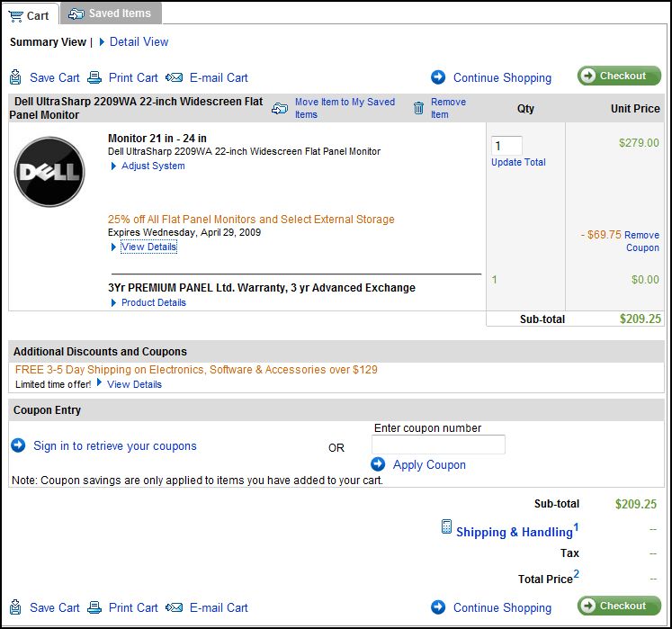This screenshot has height=629, width=672.
Task: Click the Saved Items tab folder icon
Action: [x=76, y=14]
